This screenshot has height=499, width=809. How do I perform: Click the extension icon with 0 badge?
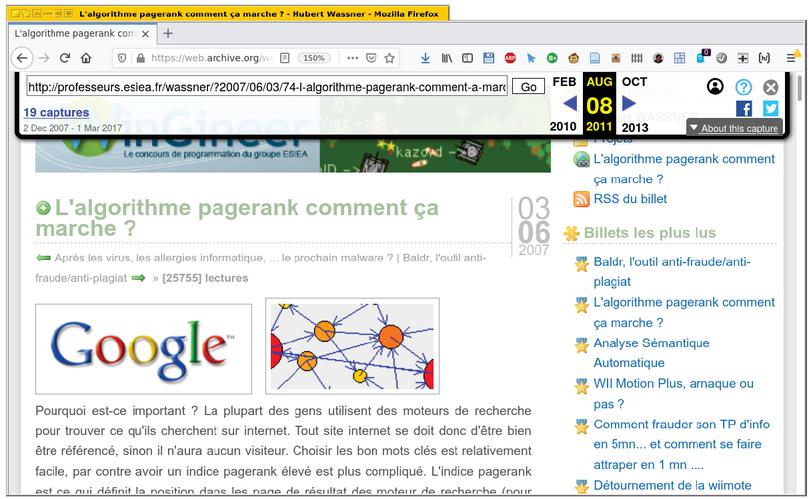tap(702, 57)
